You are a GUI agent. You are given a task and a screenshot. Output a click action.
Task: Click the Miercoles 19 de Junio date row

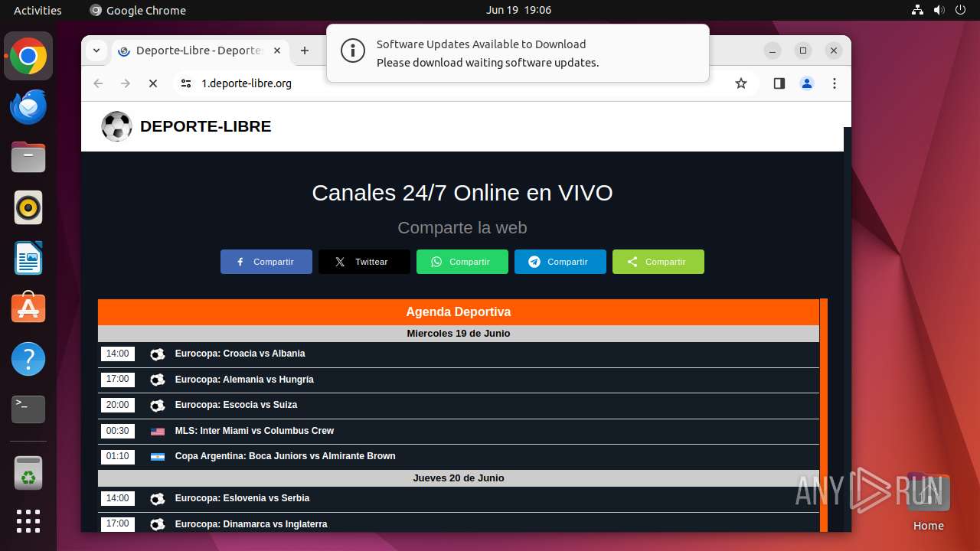459,334
